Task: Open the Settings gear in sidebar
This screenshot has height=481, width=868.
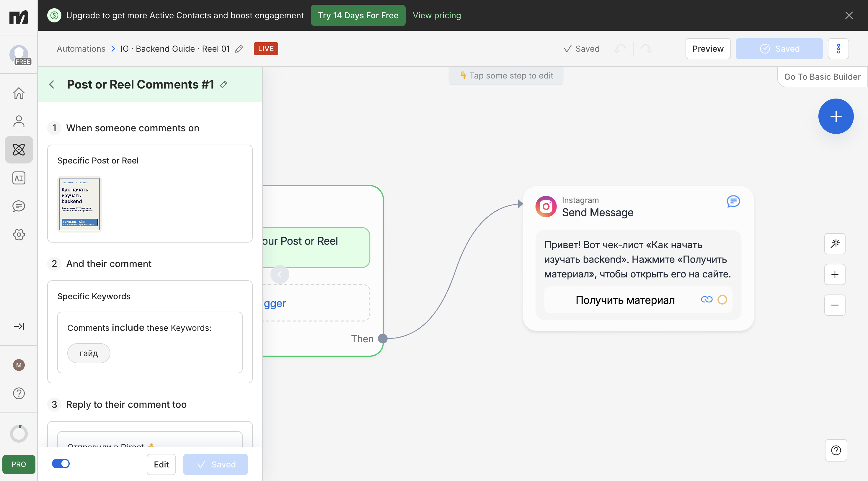Action: click(x=19, y=234)
